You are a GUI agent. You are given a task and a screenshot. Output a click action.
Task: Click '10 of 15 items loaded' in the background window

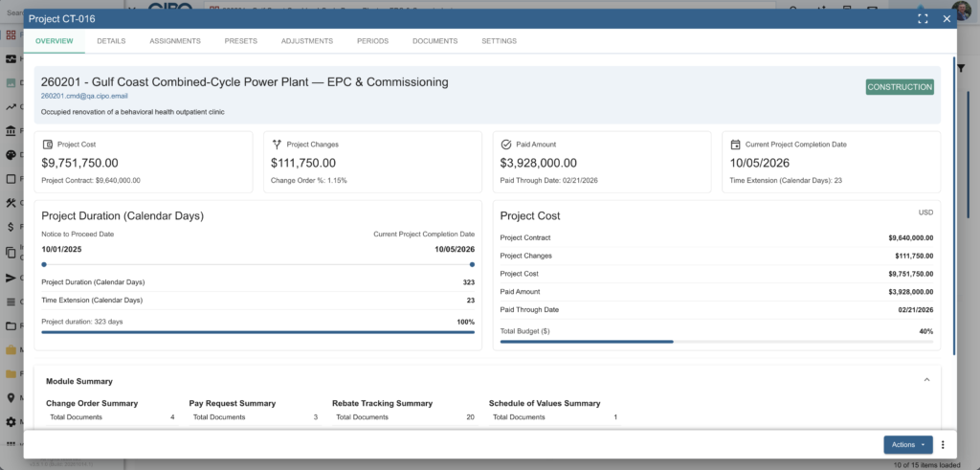926,464
